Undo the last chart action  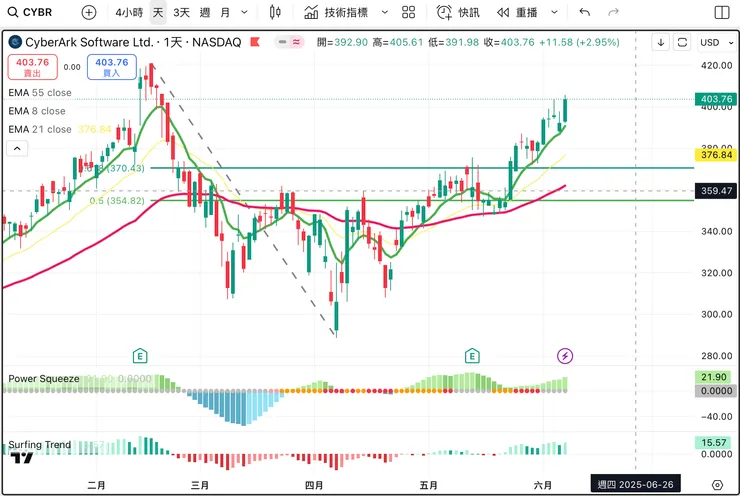coord(585,12)
